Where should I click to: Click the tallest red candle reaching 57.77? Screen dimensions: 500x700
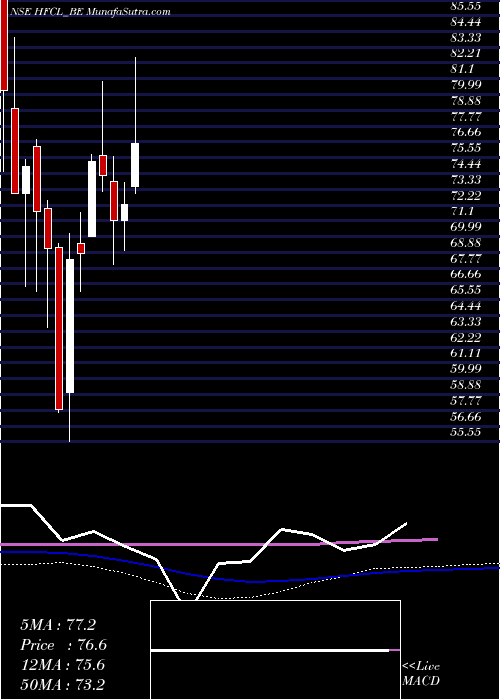pyautogui.click(x=59, y=329)
